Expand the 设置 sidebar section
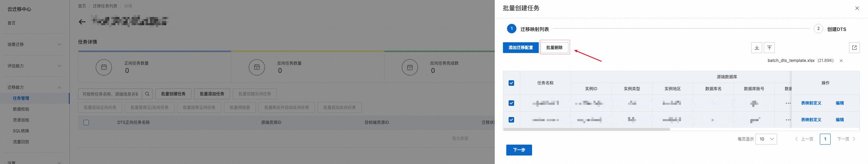Image resolution: width=868 pixels, height=164 pixels. click(34, 162)
